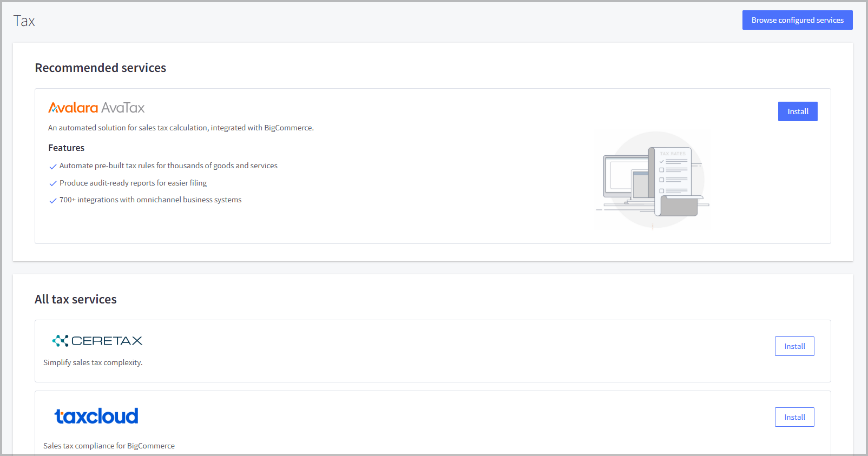
Task: Click 'Produce audit-ready reports for easier filing' text
Action: (133, 183)
